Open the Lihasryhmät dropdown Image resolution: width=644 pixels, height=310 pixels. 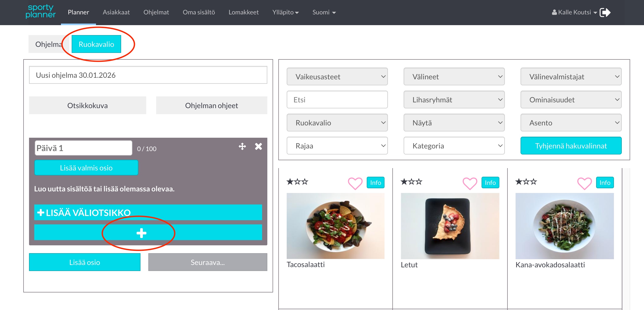454,100
